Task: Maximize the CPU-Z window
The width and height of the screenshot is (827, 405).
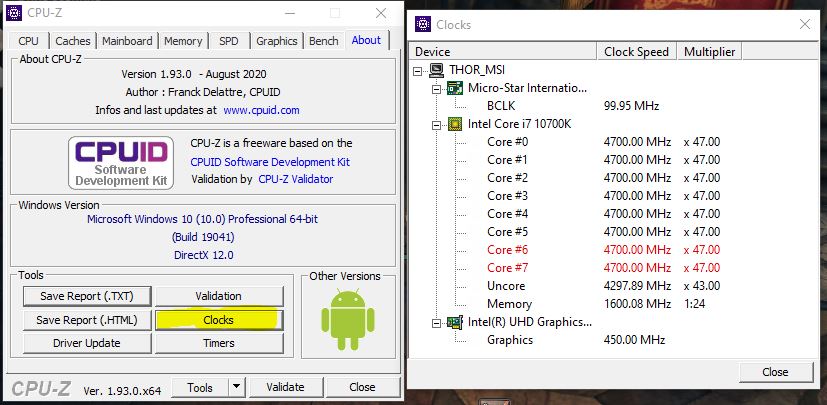Action: (x=335, y=13)
